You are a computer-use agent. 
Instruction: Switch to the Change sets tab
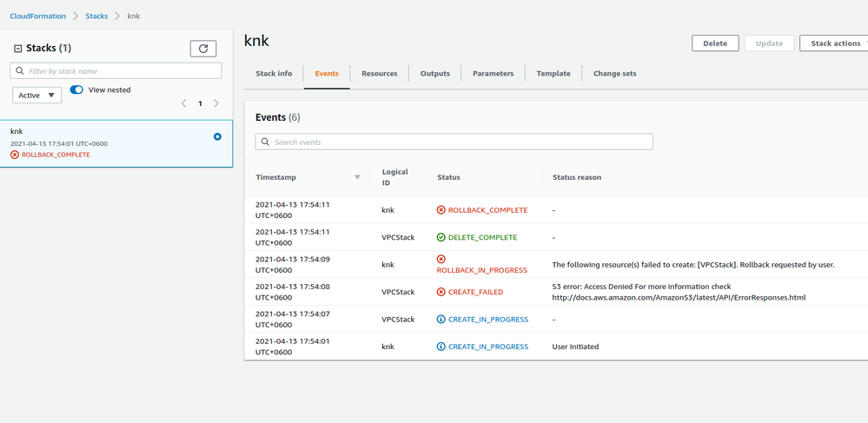pyautogui.click(x=614, y=73)
